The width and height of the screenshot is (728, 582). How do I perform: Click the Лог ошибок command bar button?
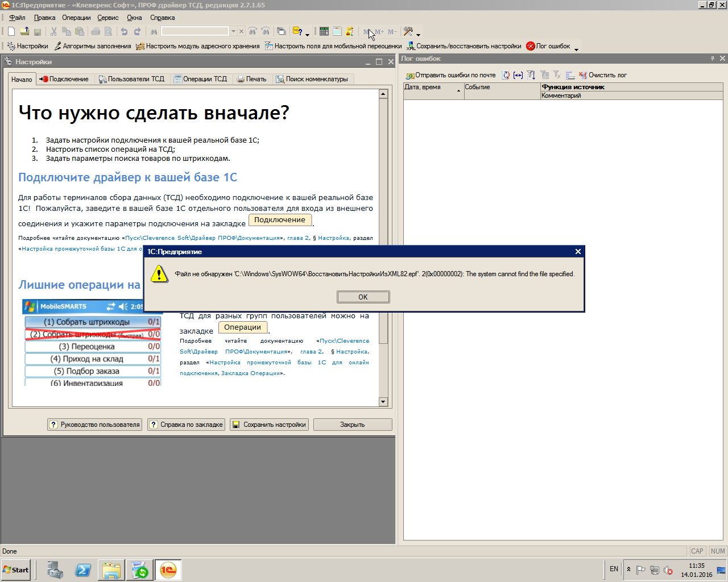[x=548, y=46]
